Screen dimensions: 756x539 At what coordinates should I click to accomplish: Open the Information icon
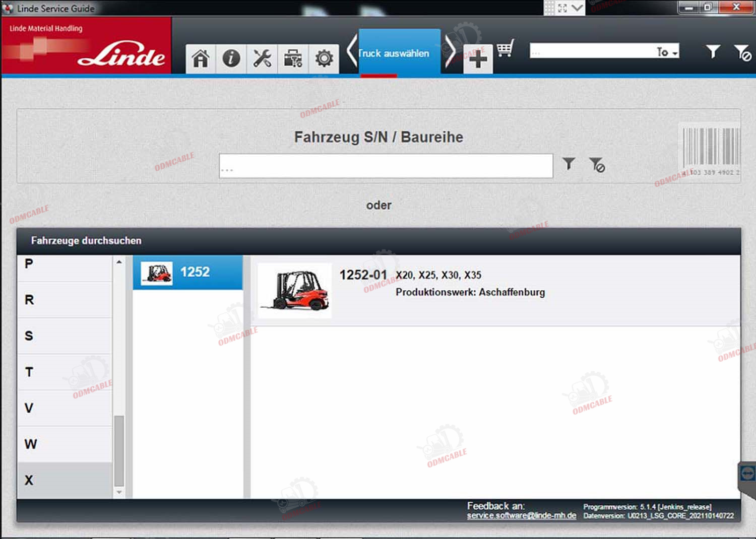pyautogui.click(x=231, y=59)
